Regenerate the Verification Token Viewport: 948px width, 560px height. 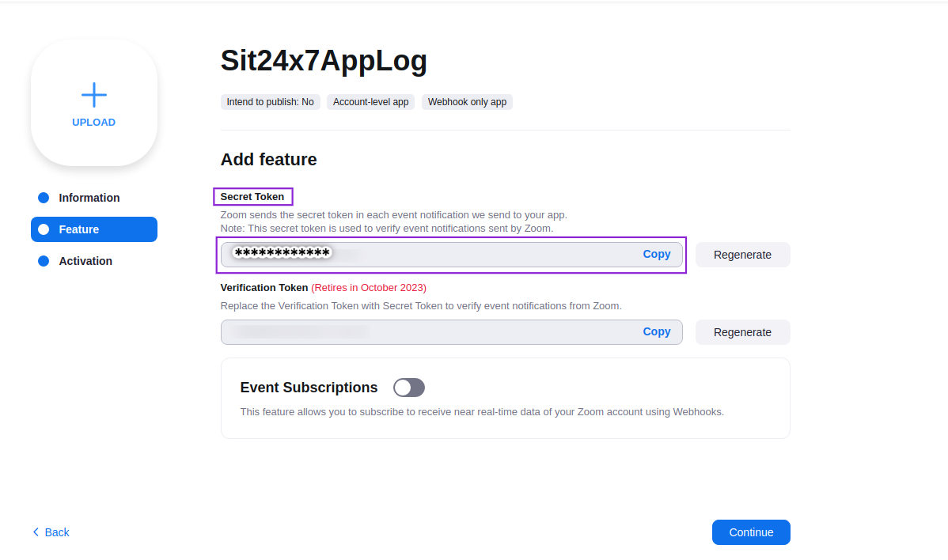pos(742,332)
